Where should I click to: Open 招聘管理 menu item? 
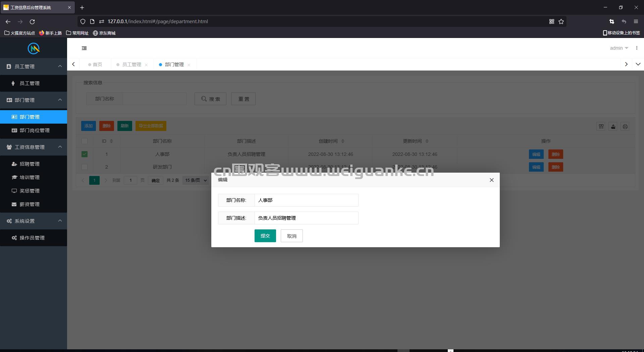tap(34, 164)
